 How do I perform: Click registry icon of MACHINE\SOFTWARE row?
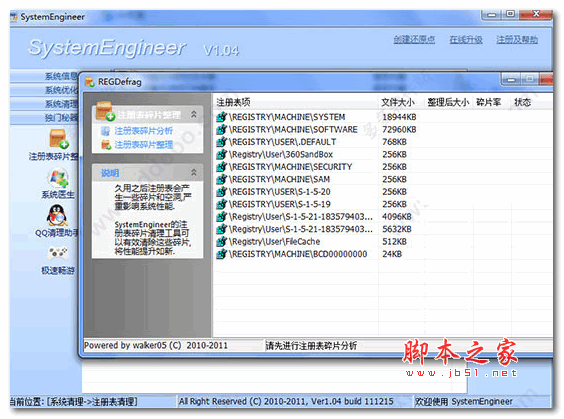coord(222,129)
